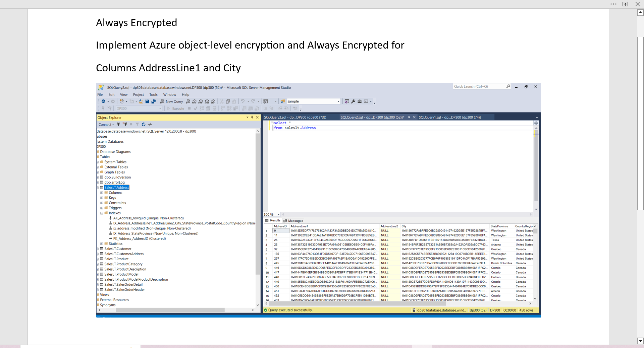The width and height of the screenshot is (644, 348).
Task: Click the document viewer three-dots options button
Action: [613, 4]
